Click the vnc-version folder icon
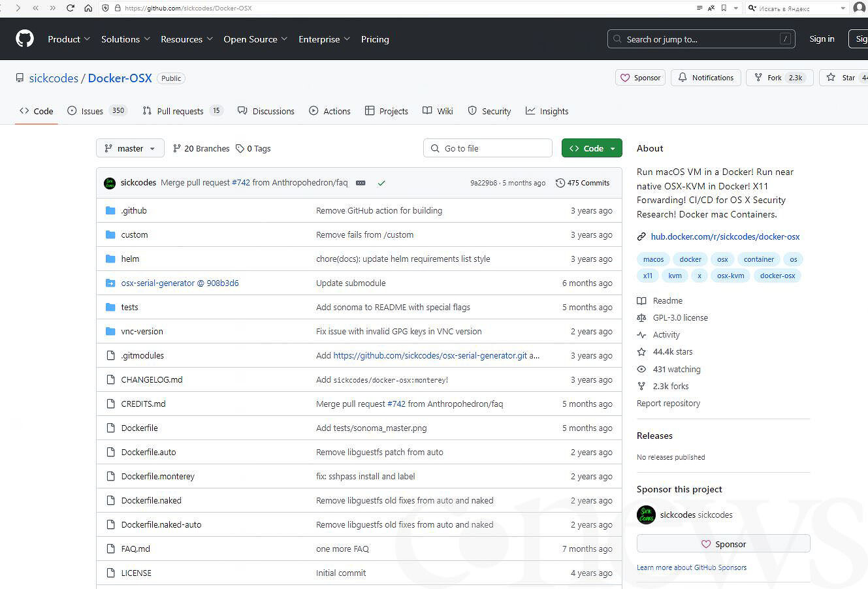This screenshot has width=868, height=589. point(110,331)
